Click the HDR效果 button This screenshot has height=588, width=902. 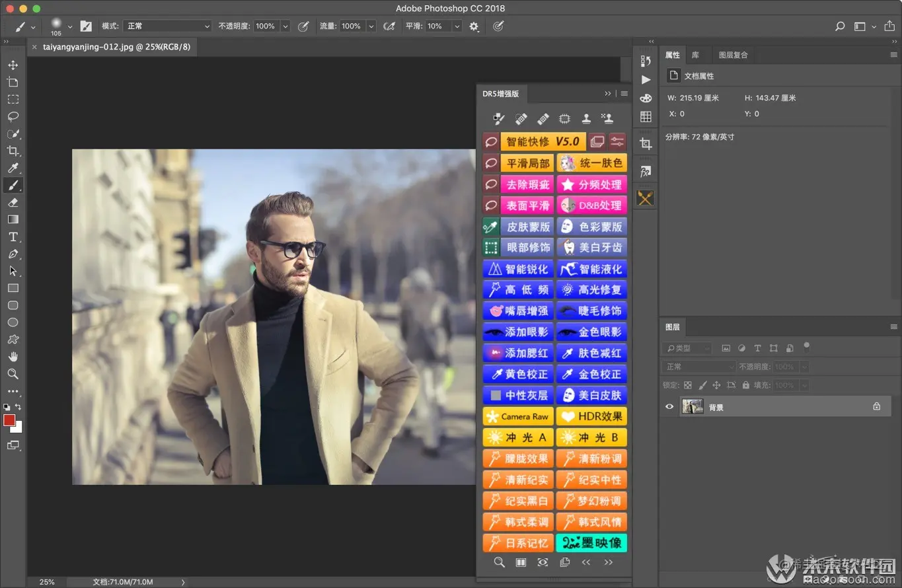pos(591,417)
